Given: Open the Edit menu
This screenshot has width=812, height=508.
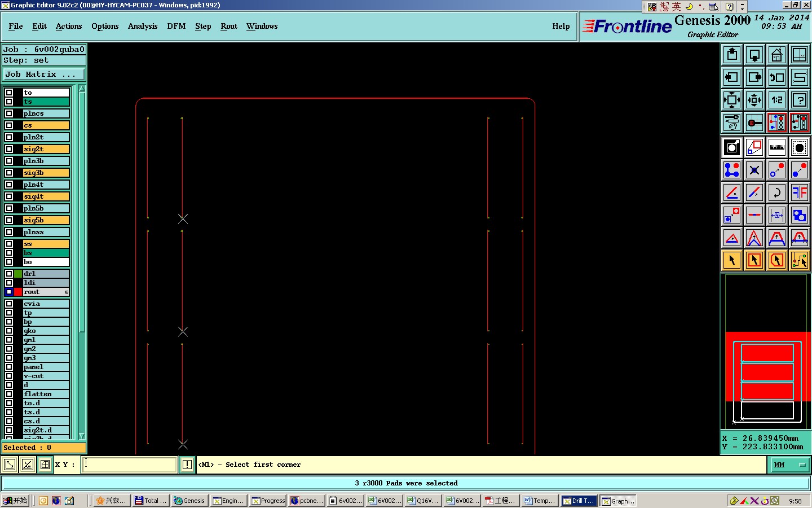Looking at the screenshot, I should tap(39, 26).
